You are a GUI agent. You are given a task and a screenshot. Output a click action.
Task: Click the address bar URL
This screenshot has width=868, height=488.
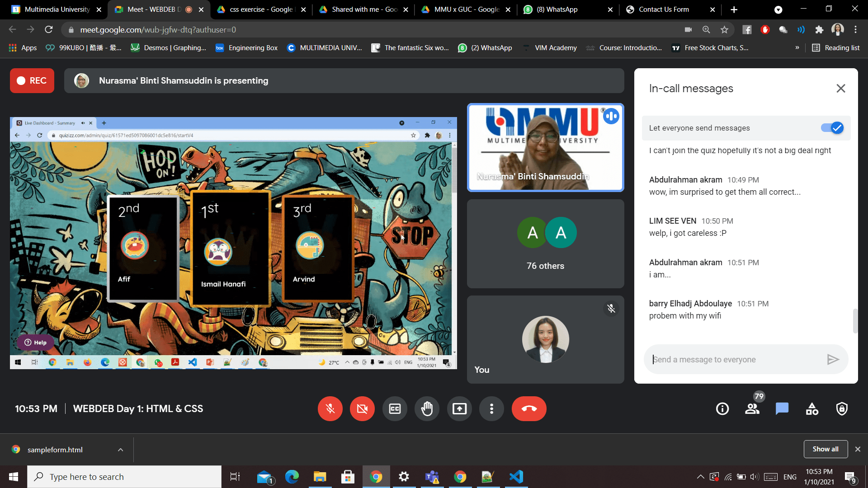(x=158, y=30)
